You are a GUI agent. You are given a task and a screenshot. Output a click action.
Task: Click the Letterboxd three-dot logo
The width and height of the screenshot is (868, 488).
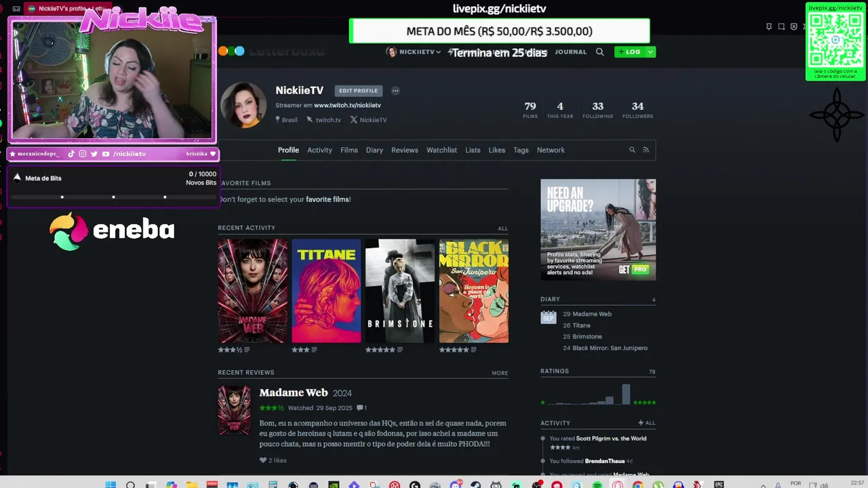[x=231, y=51]
